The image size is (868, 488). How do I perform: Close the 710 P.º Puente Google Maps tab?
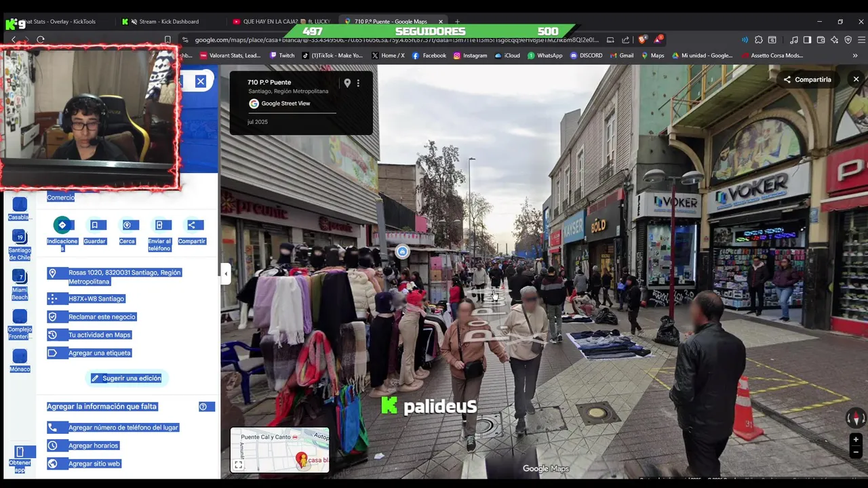(440, 22)
